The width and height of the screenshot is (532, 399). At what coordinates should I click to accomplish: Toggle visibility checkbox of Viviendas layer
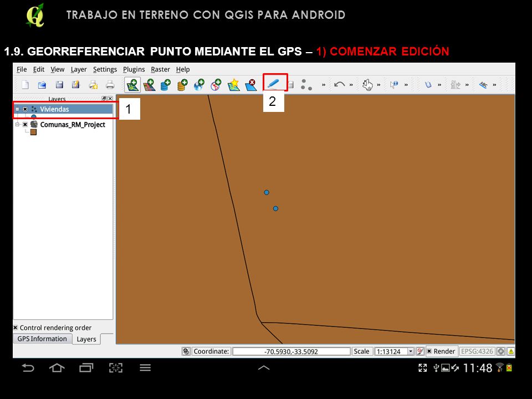[25, 109]
